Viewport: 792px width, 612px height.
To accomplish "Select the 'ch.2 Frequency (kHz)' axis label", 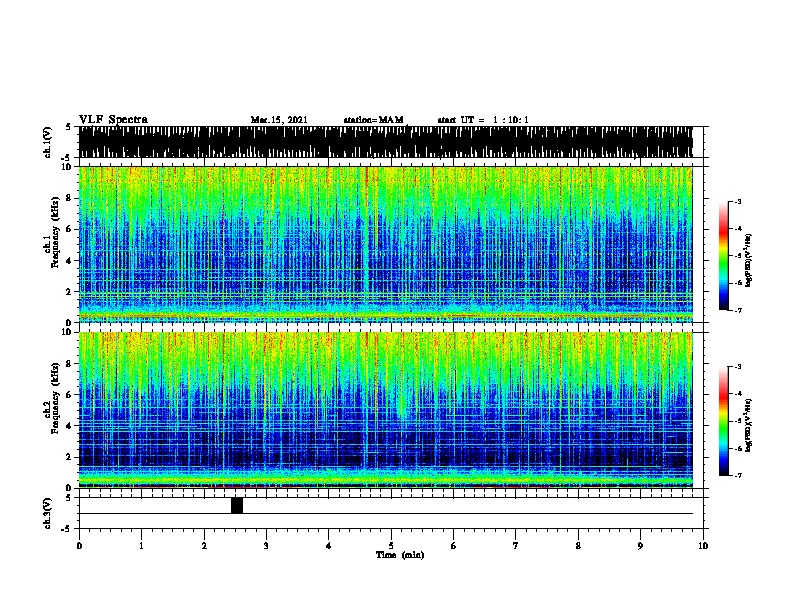I will [52, 398].
